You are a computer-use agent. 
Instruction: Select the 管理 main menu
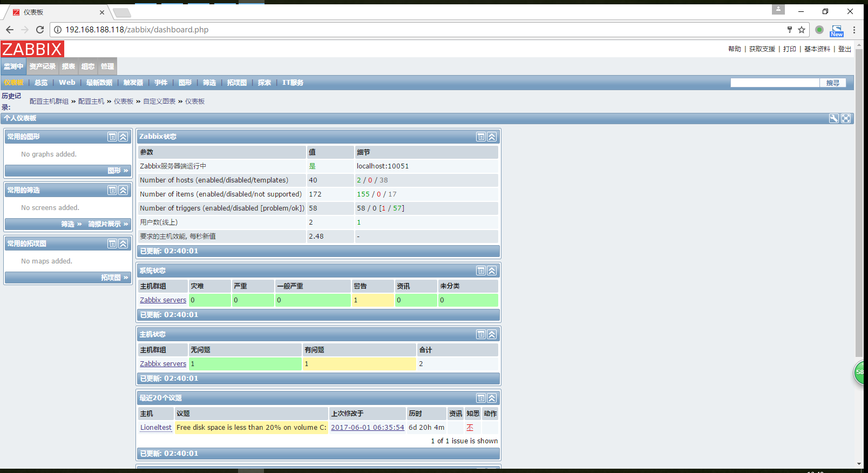click(107, 66)
